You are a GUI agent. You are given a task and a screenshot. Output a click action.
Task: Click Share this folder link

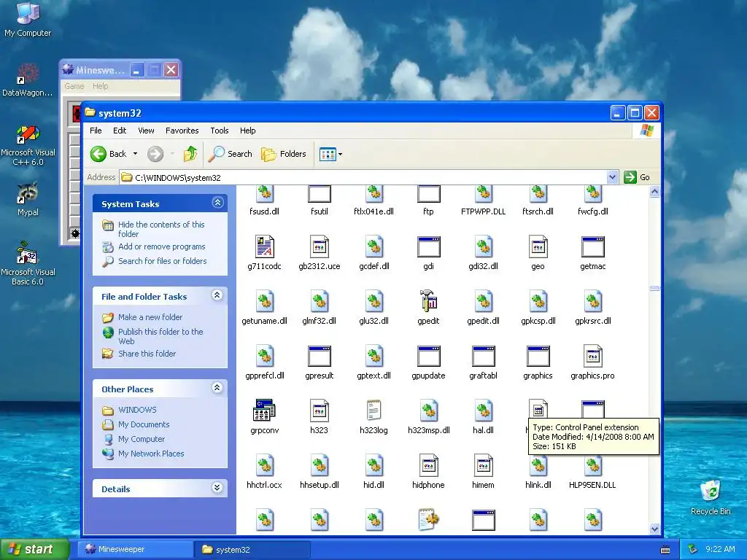(147, 354)
